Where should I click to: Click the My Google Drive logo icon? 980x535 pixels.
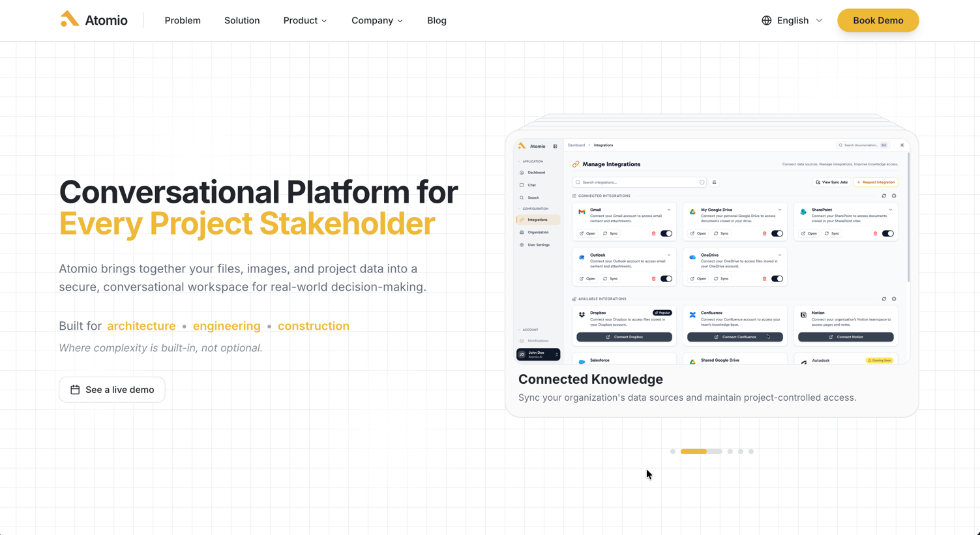pos(692,212)
